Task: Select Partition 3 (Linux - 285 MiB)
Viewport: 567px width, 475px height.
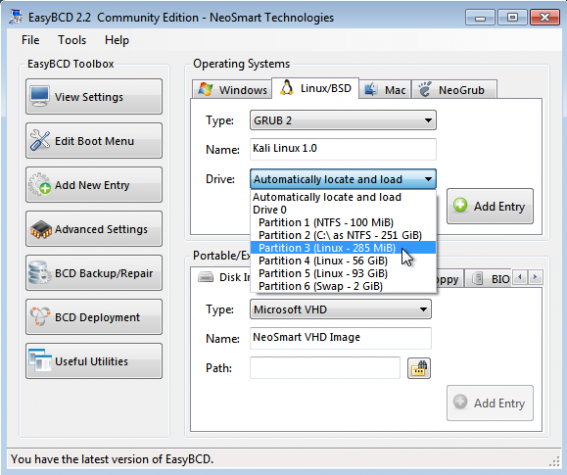Action: point(343,248)
